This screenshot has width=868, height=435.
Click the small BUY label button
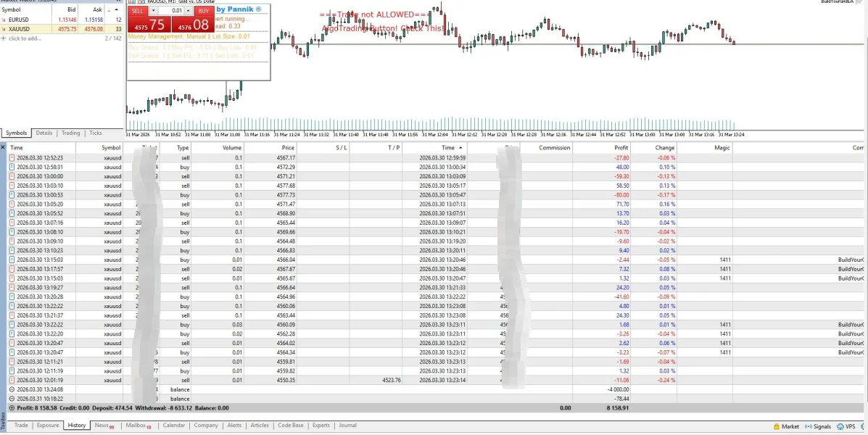point(204,11)
